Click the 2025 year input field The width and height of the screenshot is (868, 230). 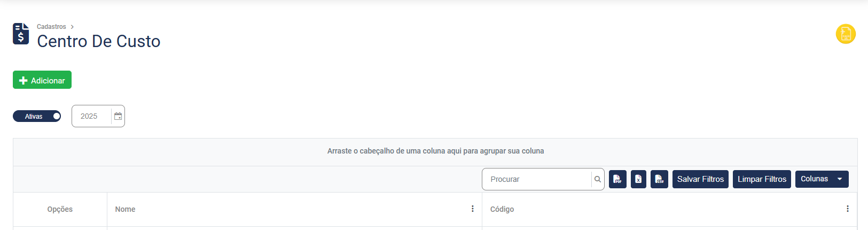pyautogui.click(x=91, y=116)
